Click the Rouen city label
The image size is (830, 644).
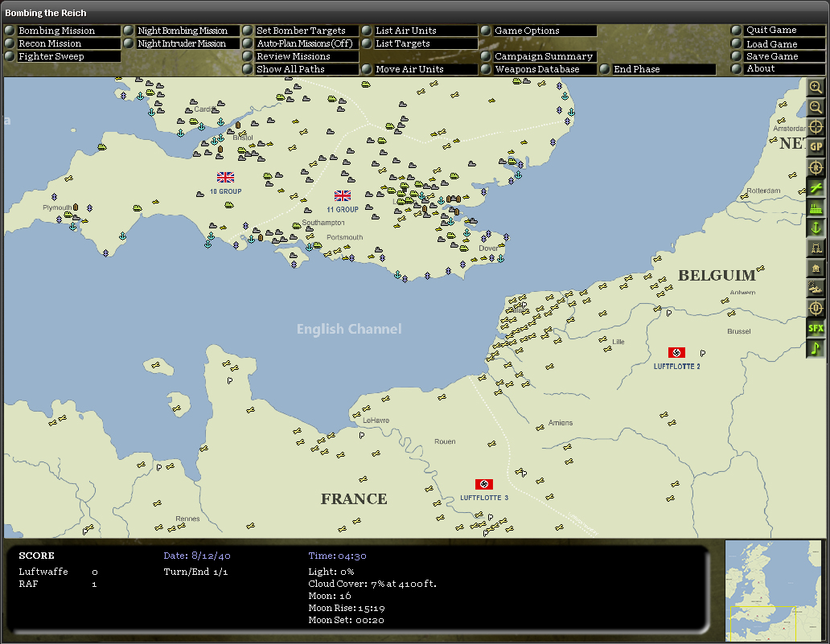point(445,441)
